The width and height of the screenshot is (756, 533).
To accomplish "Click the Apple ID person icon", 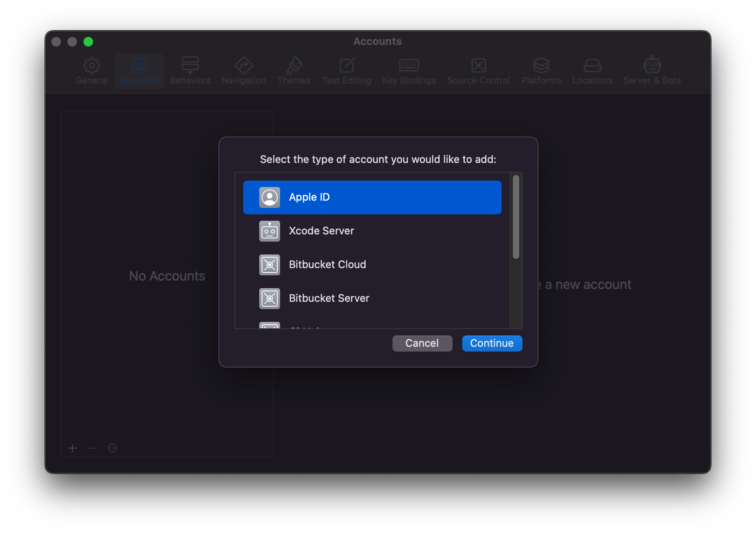I will coord(270,197).
